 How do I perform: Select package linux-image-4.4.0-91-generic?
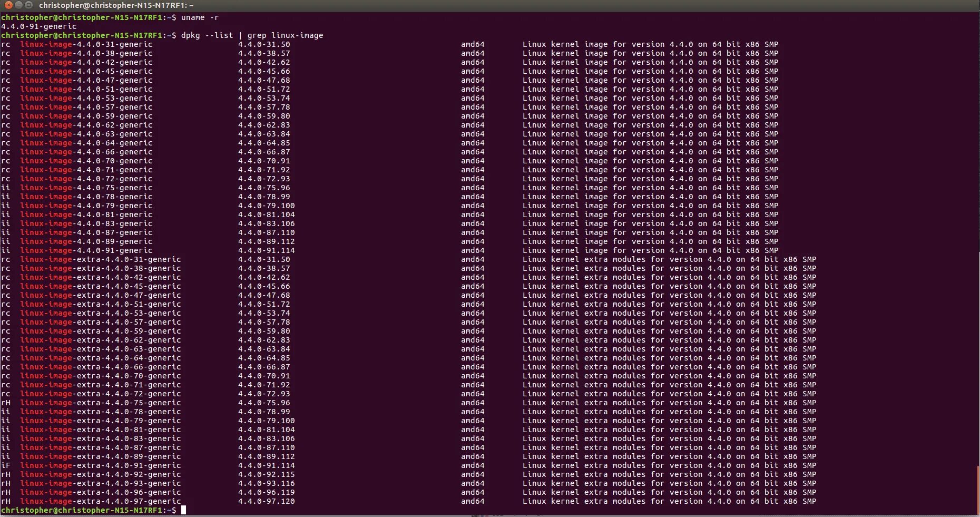coord(86,250)
